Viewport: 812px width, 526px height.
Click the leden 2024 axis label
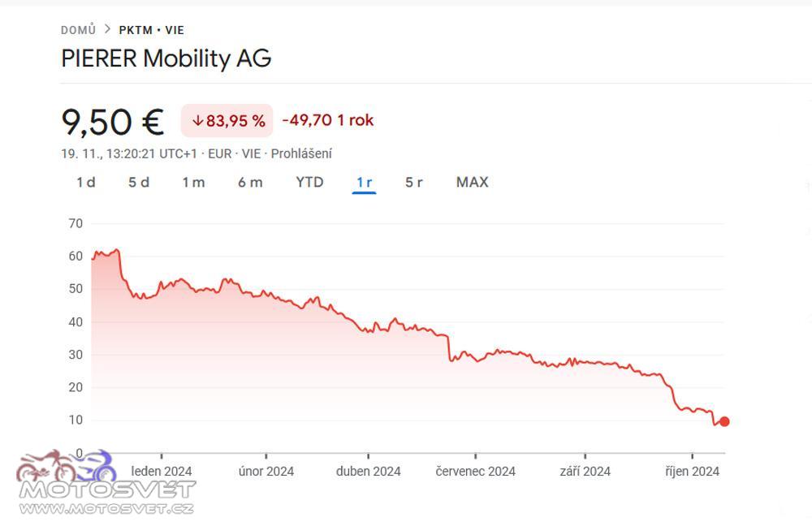pyautogui.click(x=162, y=471)
